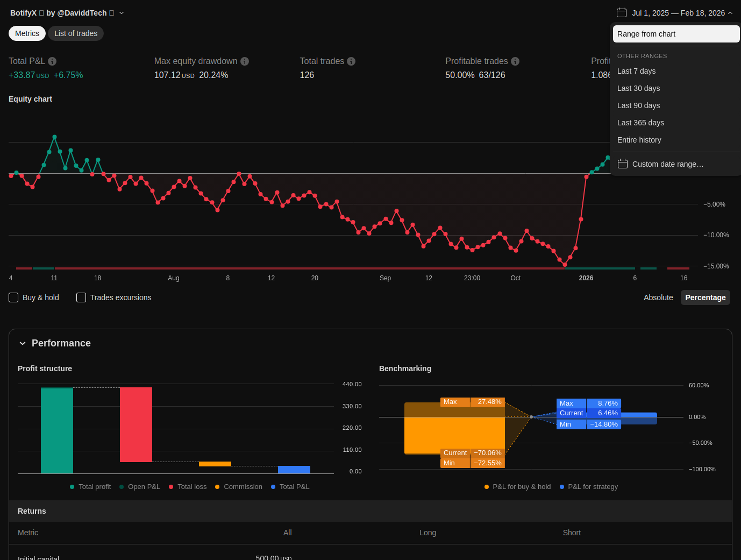This screenshot has height=560, width=741.
Task: Enable the Buy & hold checkbox
Action: pos(14,297)
